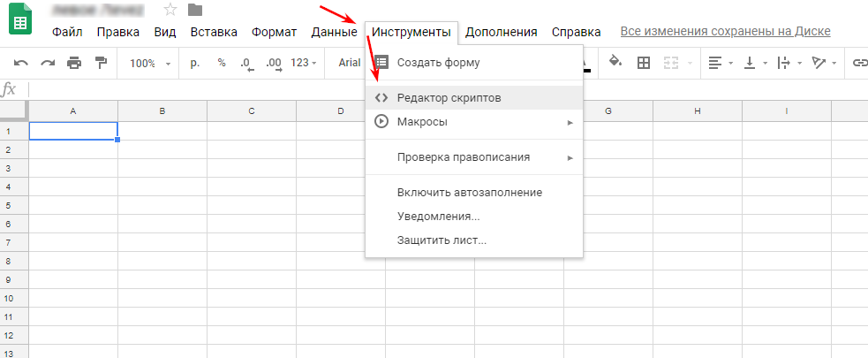Select column B header
Screen dimensions: 868x358
click(162, 111)
